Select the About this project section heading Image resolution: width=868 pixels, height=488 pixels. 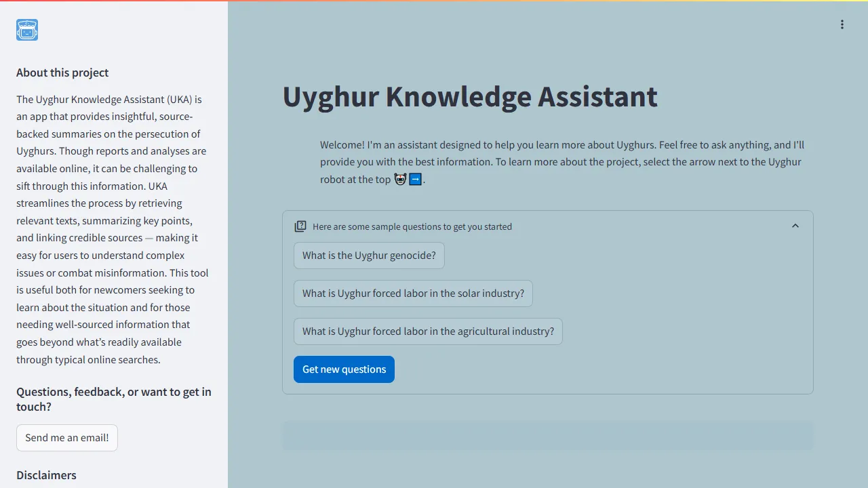62,73
